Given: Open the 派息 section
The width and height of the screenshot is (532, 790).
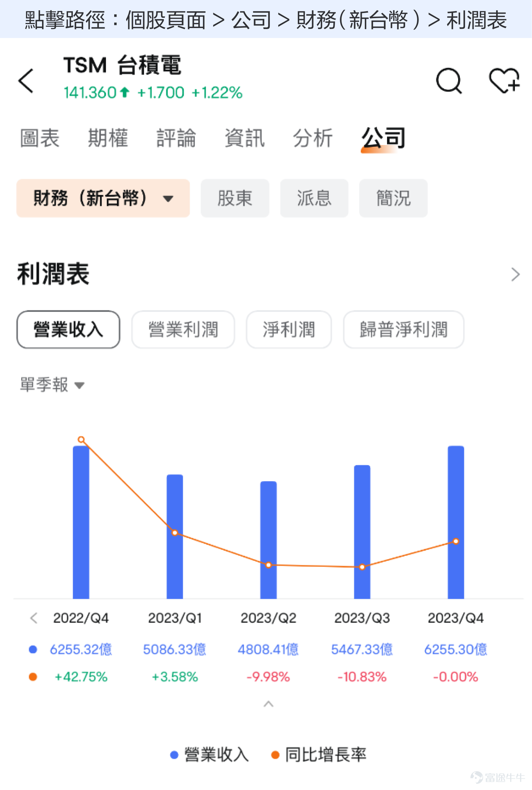Looking at the screenshot, I should click(x=314, y=198).
